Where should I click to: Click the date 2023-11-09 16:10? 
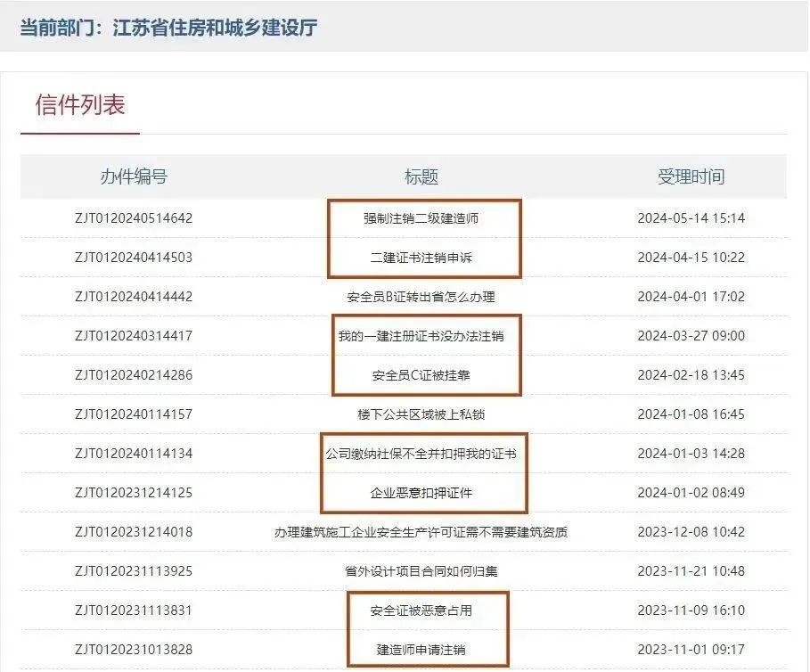(691, 611)
